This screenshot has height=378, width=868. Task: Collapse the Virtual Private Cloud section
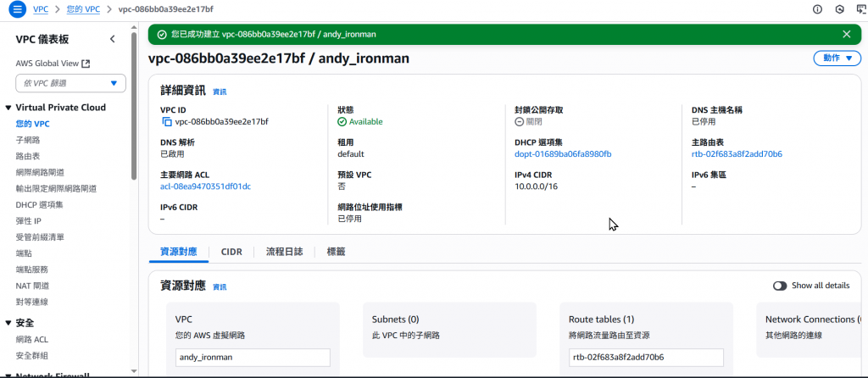click(x=8, y=108)
